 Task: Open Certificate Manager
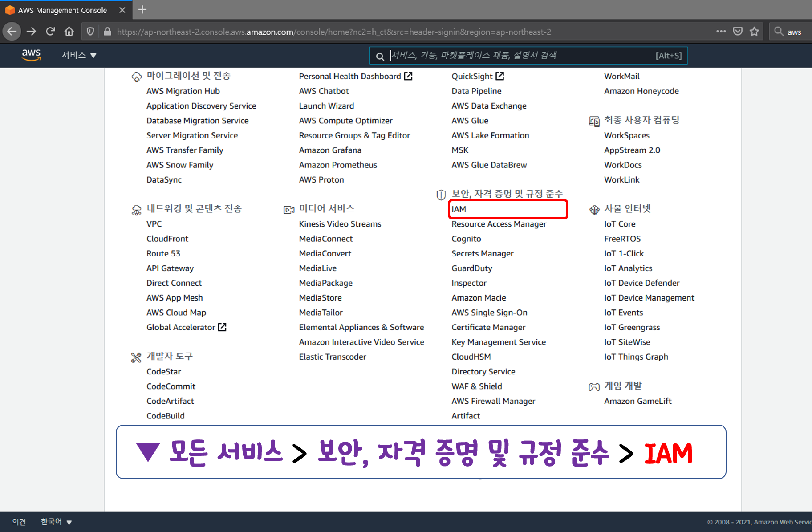tap(488, 327)
